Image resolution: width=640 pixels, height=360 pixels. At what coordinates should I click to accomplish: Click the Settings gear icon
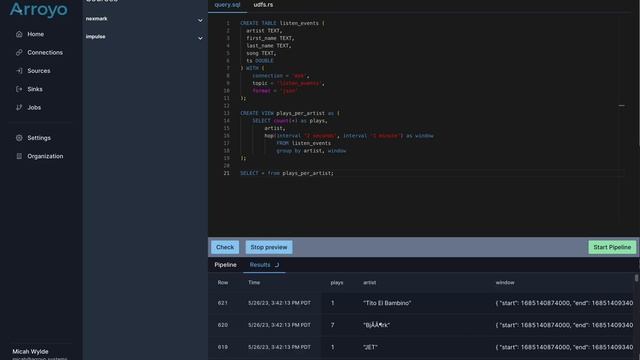tap(19, 138)
